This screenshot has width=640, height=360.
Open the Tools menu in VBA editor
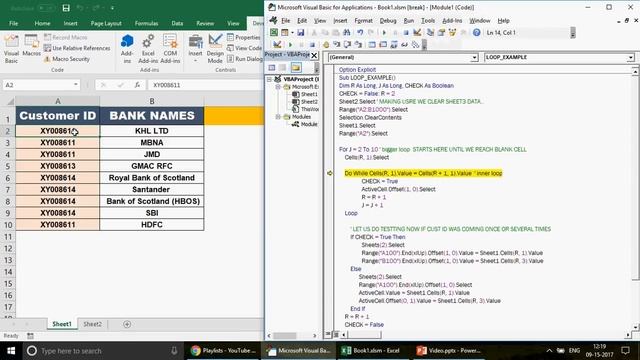428,20
